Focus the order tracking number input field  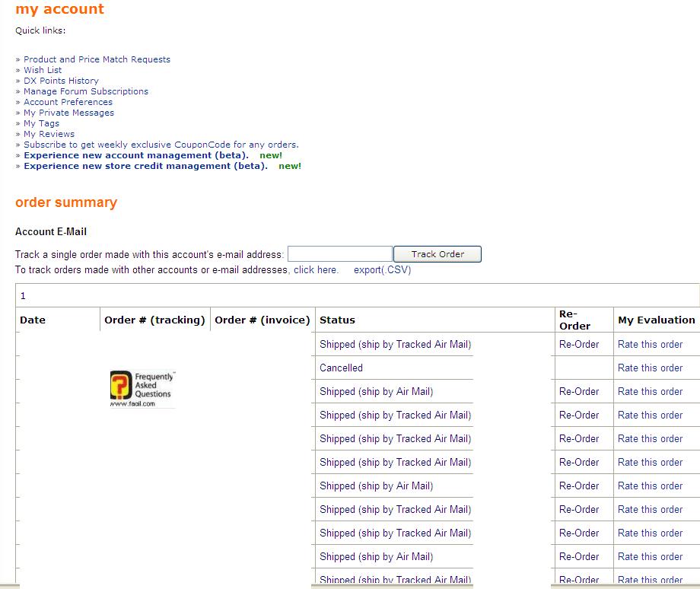pyautogui.click(x=340, y=254)
